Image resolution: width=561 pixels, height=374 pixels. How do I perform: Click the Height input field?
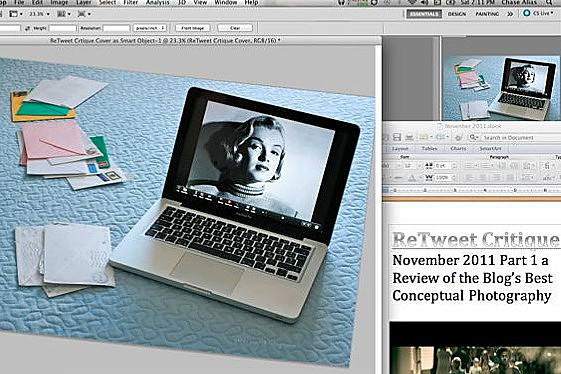click(62, 28)
